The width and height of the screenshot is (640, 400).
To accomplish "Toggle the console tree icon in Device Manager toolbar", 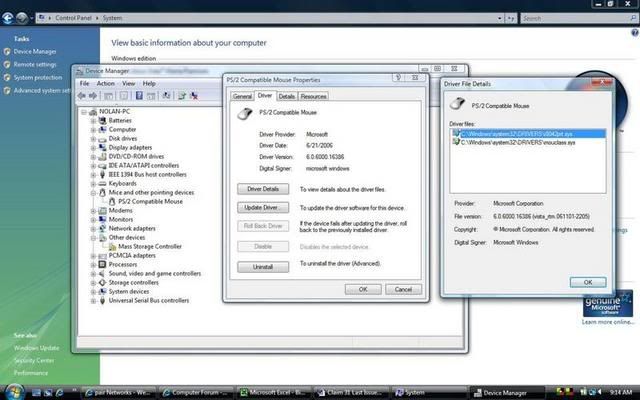I will coord(109,96).
